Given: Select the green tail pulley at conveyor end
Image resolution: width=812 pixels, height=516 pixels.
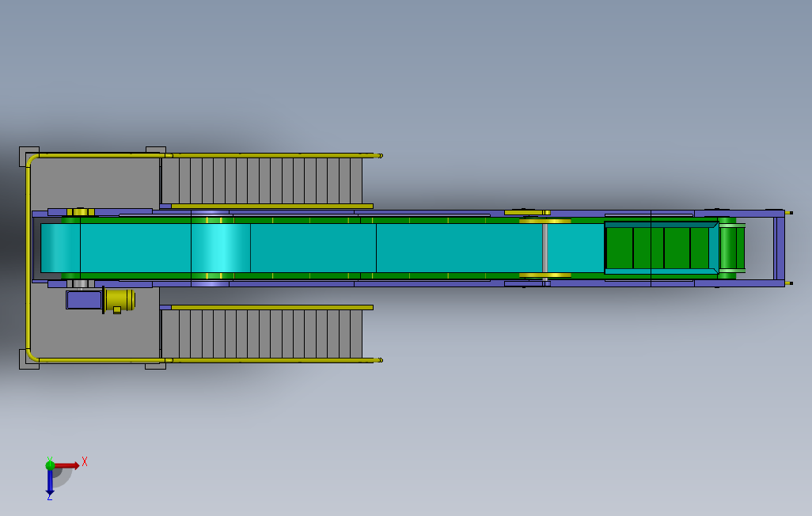Looking at the screenshot, I should (x=732, y=248).
